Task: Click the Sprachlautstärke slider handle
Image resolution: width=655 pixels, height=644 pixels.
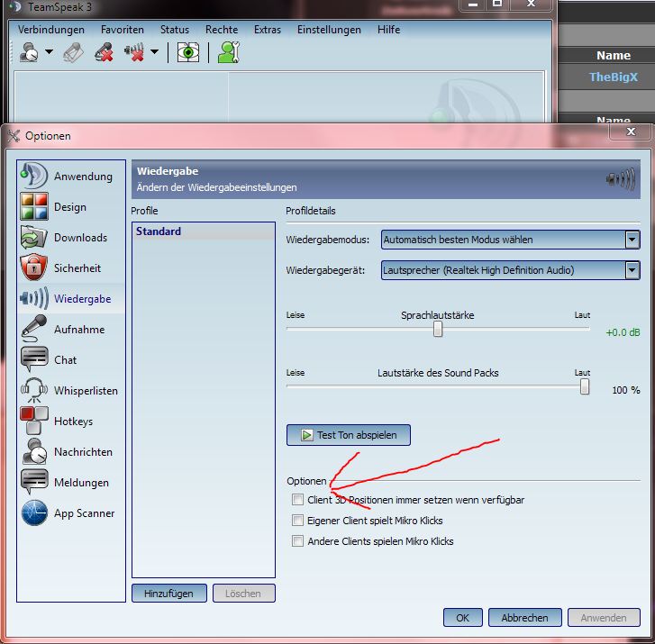Action: [x=438, y=330]
